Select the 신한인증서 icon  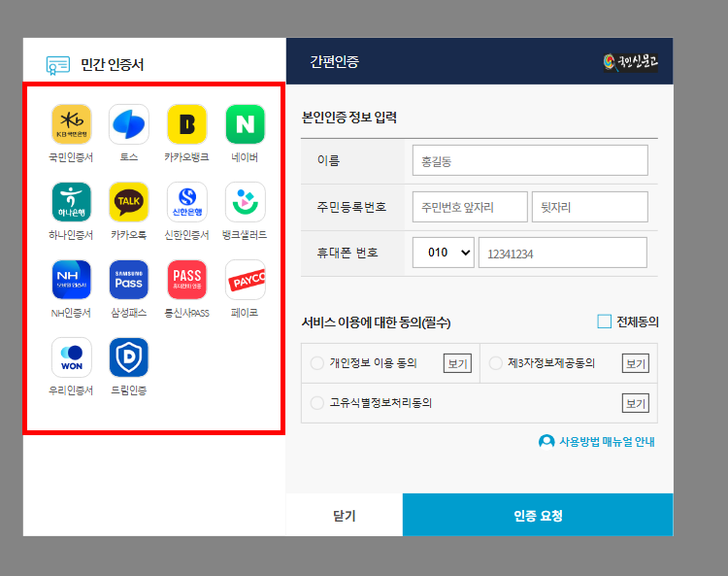coord(186,202)
